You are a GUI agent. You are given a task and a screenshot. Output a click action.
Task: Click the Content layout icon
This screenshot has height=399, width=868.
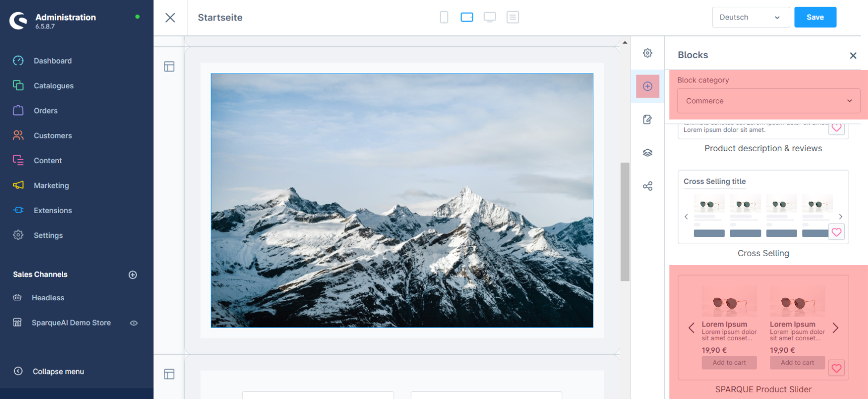(x=18, y=160)
